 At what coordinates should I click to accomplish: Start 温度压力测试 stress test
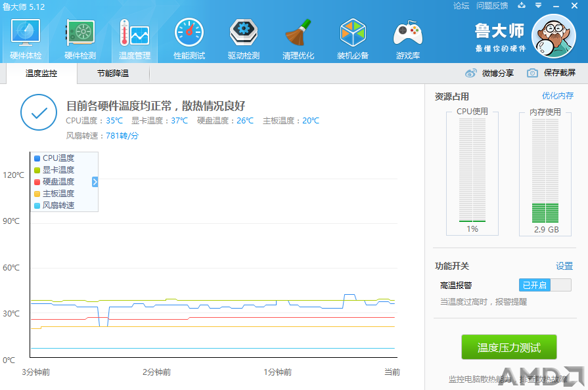(509, 347)
